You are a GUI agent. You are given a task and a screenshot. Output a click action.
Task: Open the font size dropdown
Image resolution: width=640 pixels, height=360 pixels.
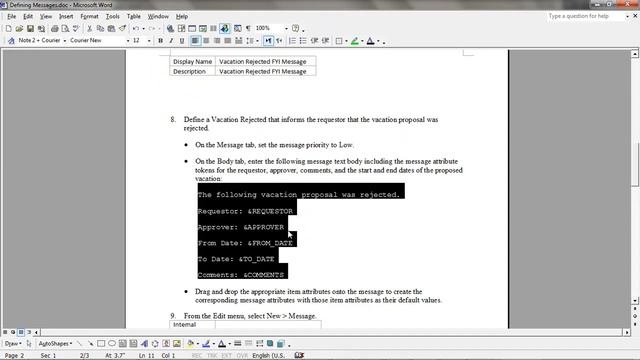coord(149,41)
